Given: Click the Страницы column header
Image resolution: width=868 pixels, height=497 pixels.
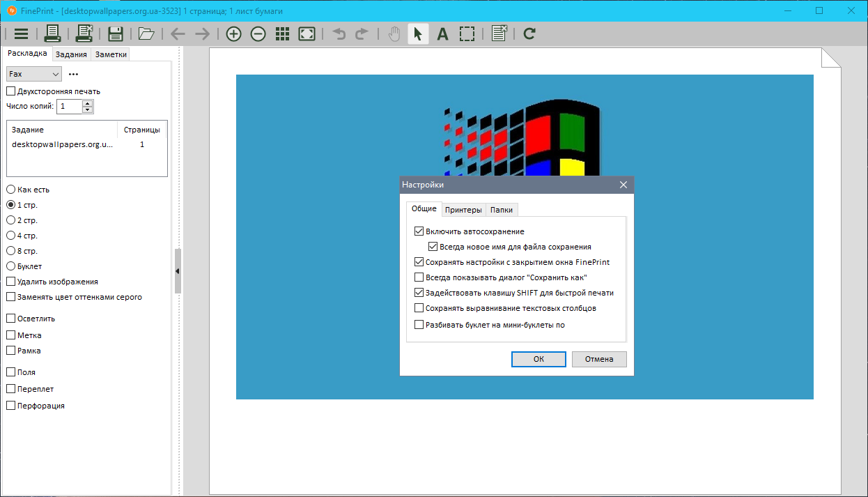Looking at the screenshot, I should [142, 130].
